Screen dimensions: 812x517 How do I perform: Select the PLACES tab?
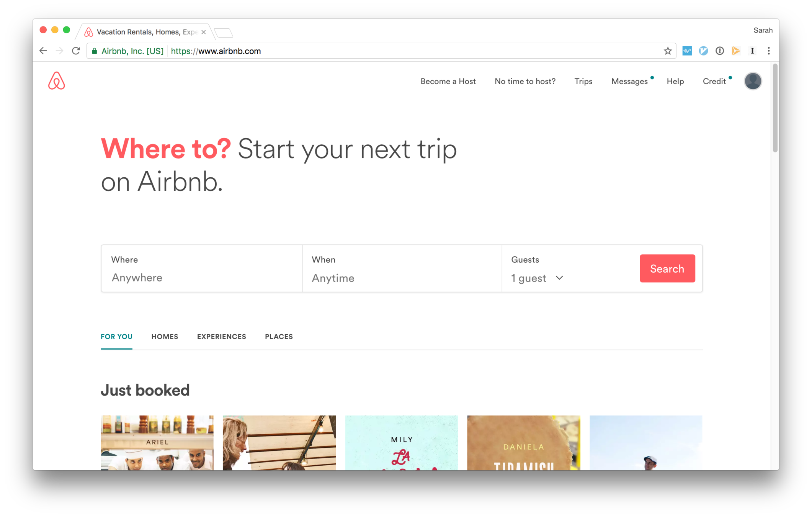(x=279, y=337)
